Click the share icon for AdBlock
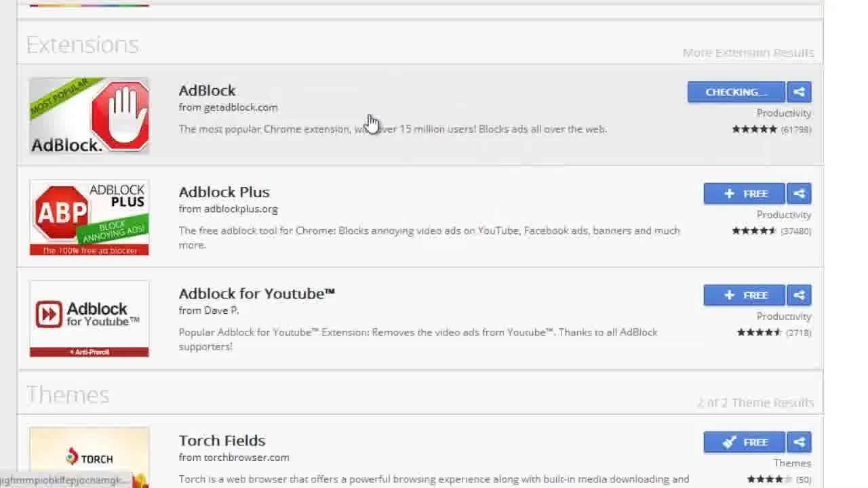The height and width of the screenshot is (488, 868). coord(799,92)
